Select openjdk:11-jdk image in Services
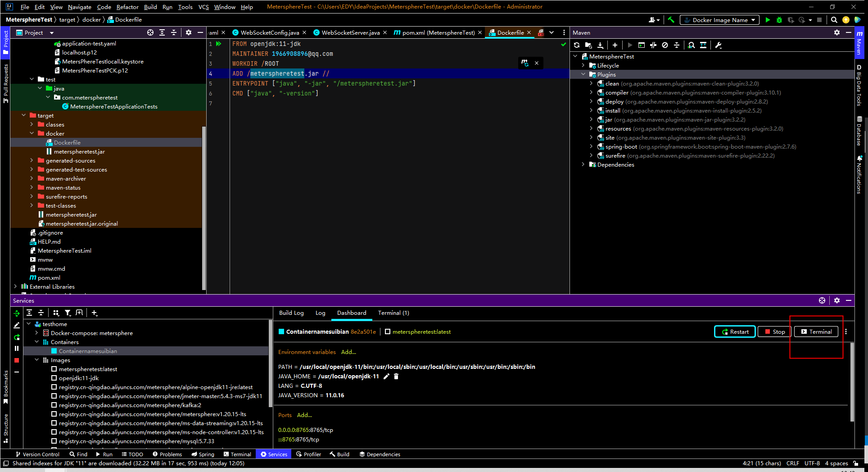This screenshot has width=868, height=472. (79, 378)
